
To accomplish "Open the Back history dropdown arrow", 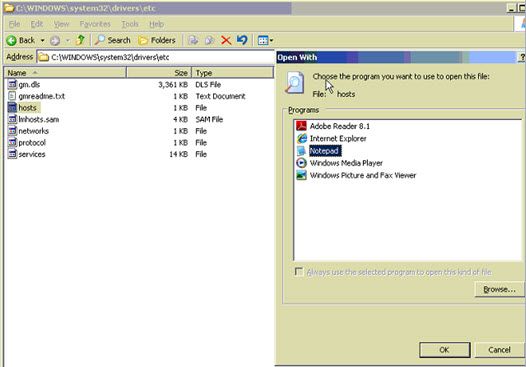I will 43,41.
